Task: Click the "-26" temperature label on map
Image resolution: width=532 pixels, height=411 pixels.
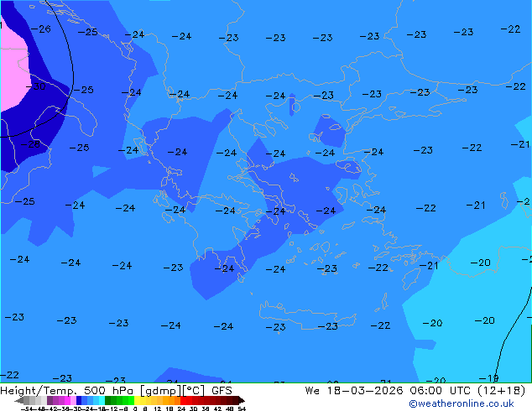Action: pyautogui.click(x=41, y=29)
